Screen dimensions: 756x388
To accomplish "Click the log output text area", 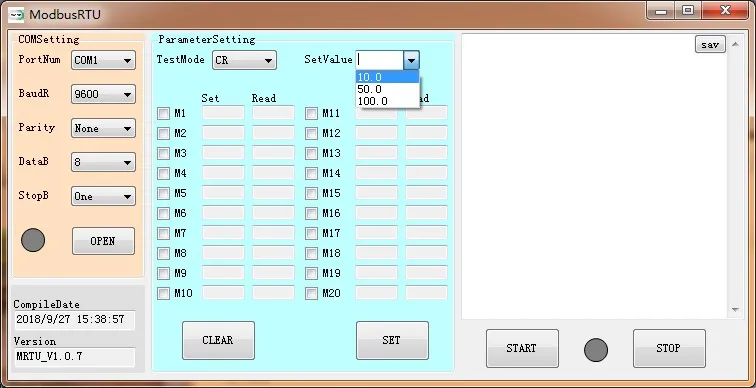I will (594, 176).
